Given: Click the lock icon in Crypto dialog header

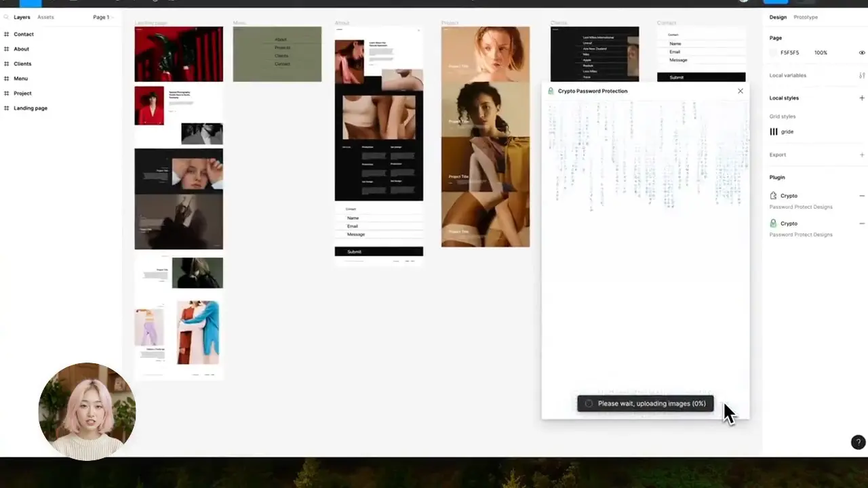Looking at the screenshot, I should 551,91.
